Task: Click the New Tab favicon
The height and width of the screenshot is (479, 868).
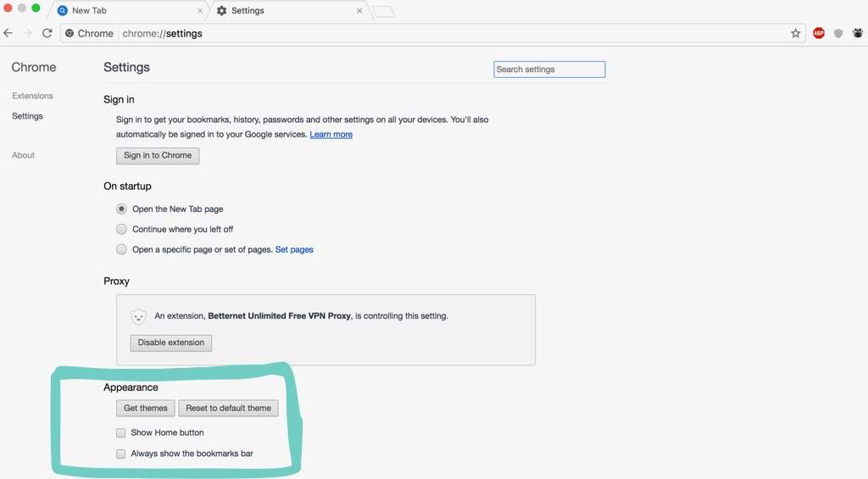Action: [x=63, y=10]
